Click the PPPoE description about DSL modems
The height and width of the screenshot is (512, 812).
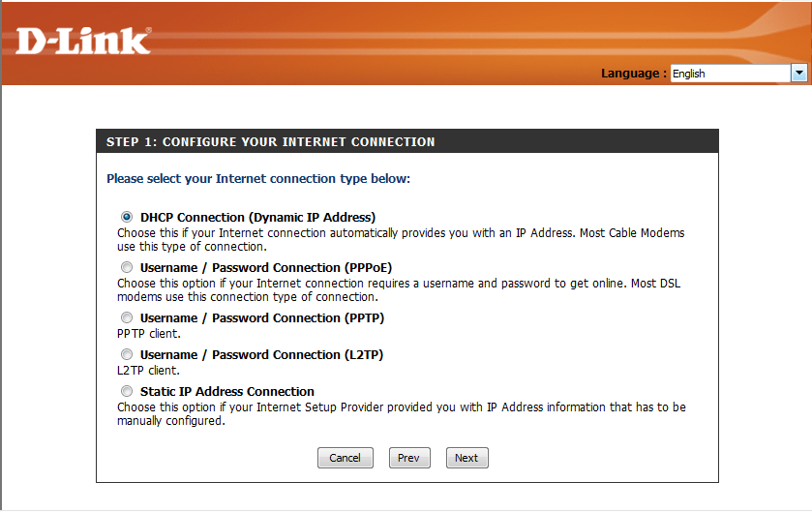pos(401,289)
